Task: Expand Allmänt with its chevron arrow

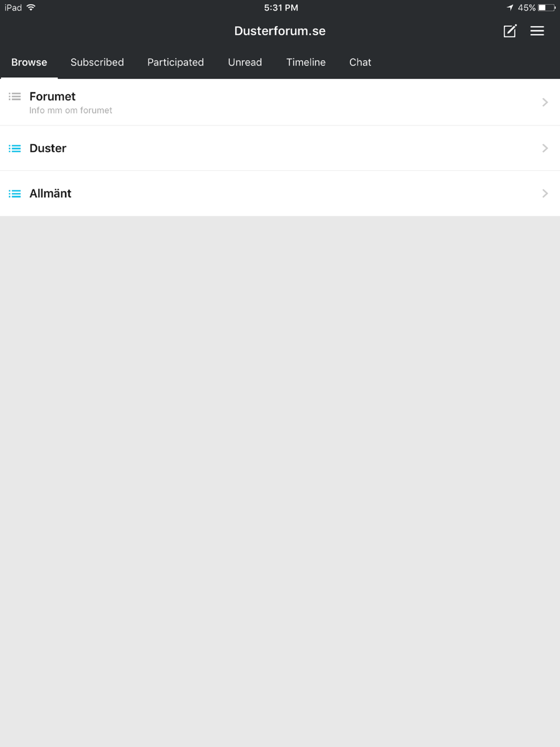Action: tap(545, 193)
